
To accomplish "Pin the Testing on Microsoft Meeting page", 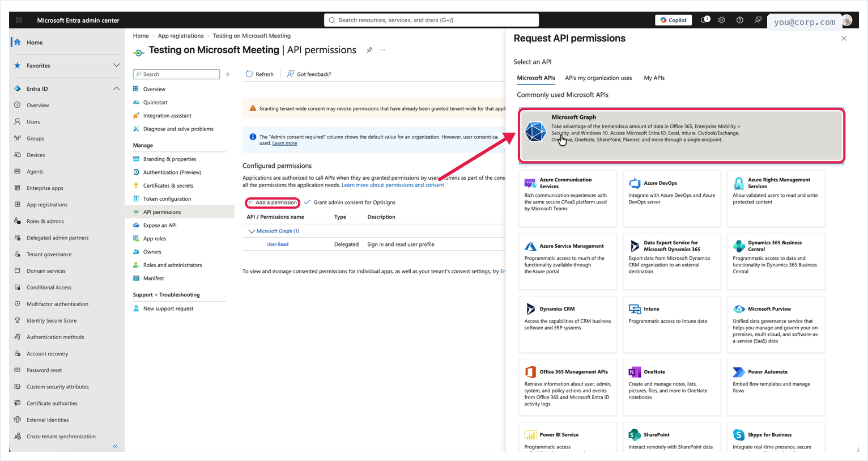I will pyautogui.click(x=369, y=50).
